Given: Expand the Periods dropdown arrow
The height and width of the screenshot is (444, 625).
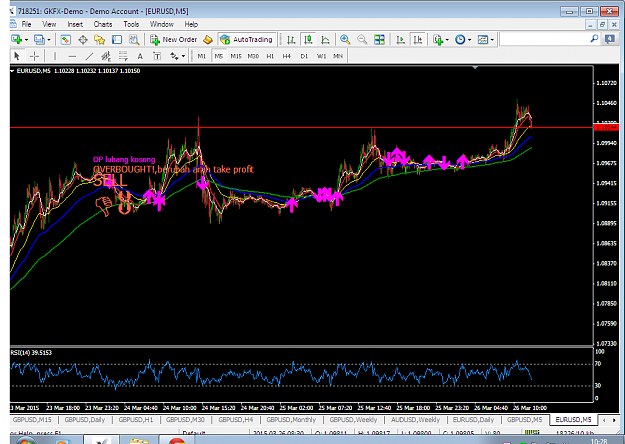Looking at the screenshot, I should [470, 40].
